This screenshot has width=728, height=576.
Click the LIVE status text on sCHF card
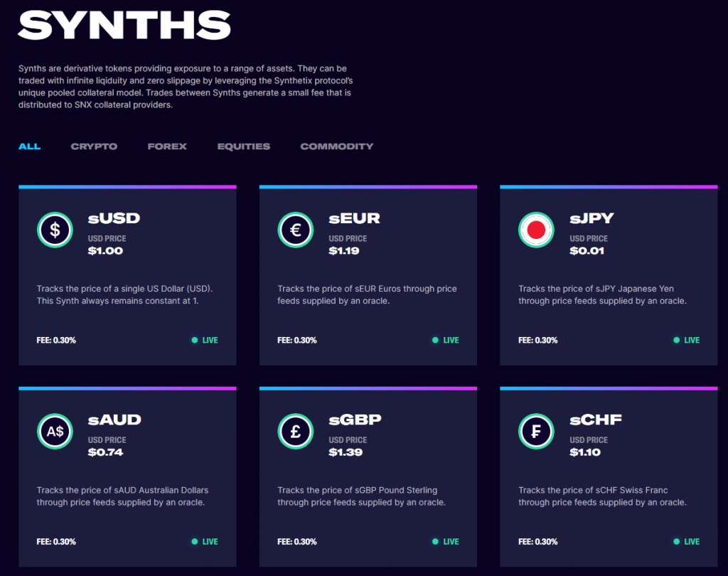pyautogui.click(x=692, y=542)
